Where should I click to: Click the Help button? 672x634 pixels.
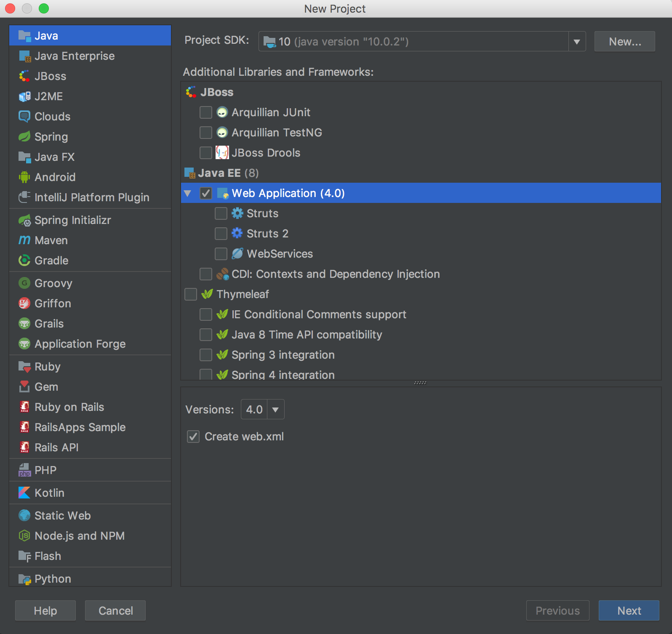coord(45,611)
